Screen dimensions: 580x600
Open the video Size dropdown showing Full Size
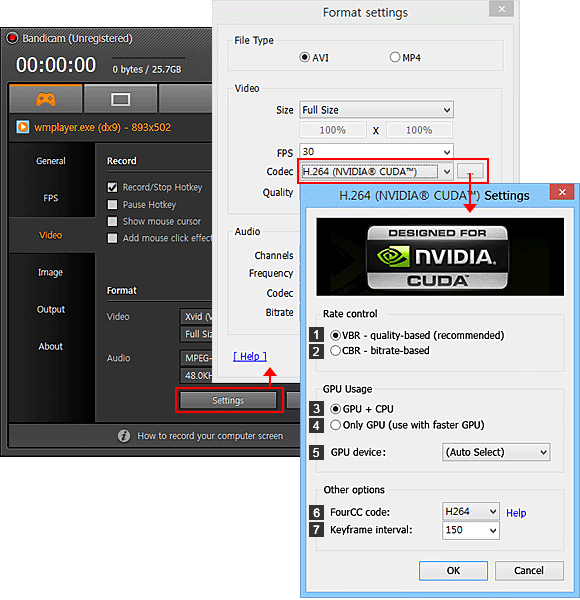click(376, 110)
